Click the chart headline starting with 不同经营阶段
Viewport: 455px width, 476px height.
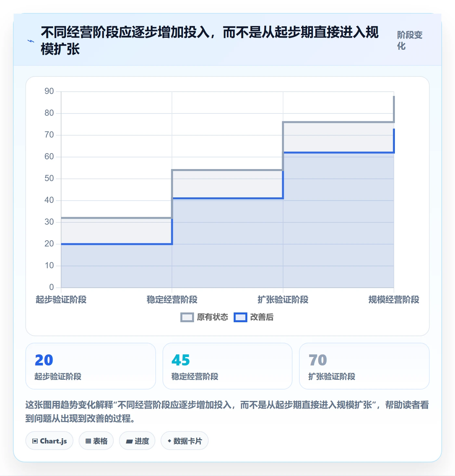click(210, 41)
